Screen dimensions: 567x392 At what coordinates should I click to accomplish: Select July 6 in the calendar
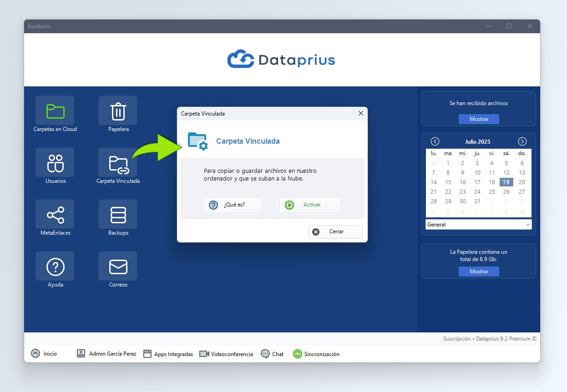click(x=522, y=163)
